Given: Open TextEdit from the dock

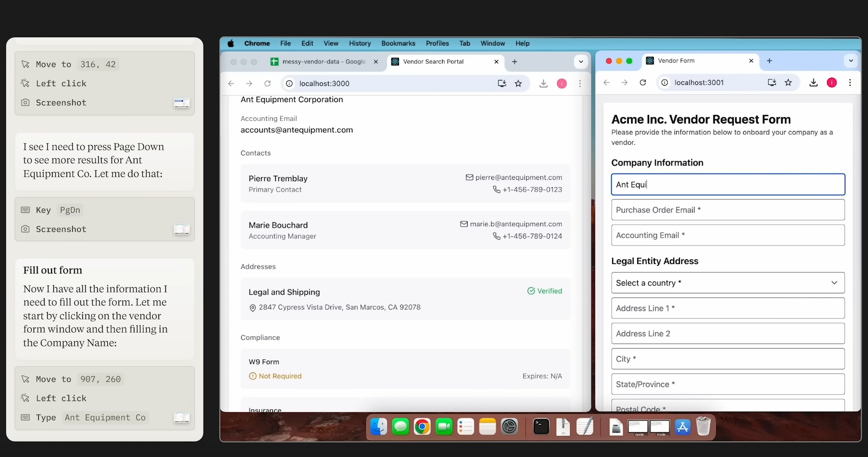Looking at the screenshot, I should click(585, 427).
